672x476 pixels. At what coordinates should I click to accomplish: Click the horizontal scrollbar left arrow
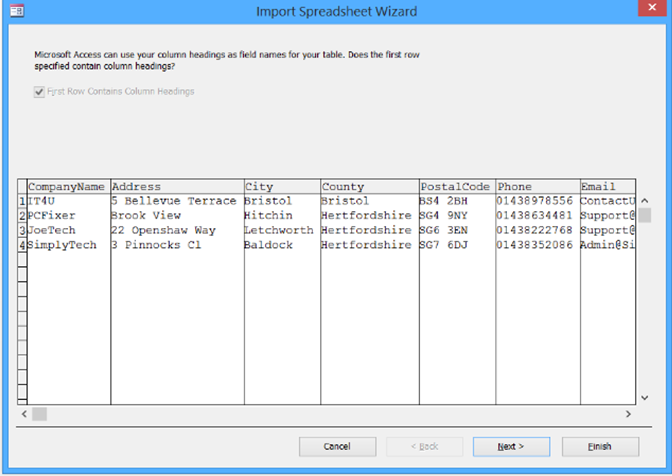[x=24, y=414]
